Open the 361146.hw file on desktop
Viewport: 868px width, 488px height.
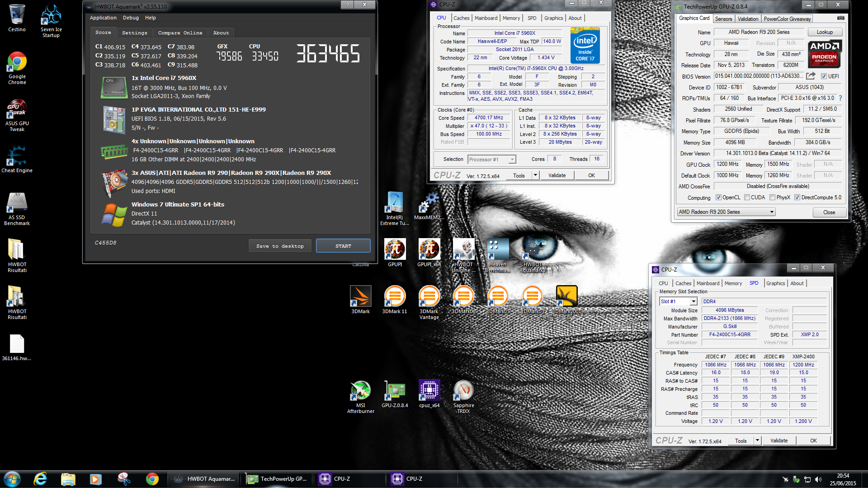(x=17, y=347)
